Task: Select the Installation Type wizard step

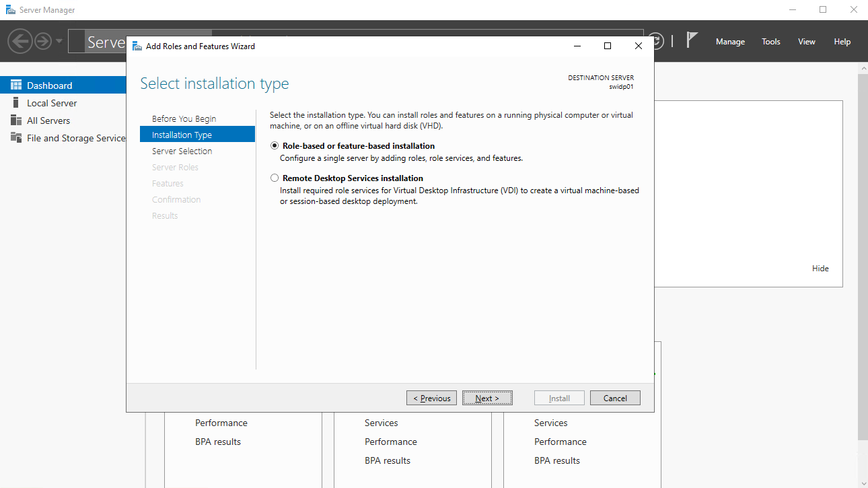Action: click(x=197, y=135)
